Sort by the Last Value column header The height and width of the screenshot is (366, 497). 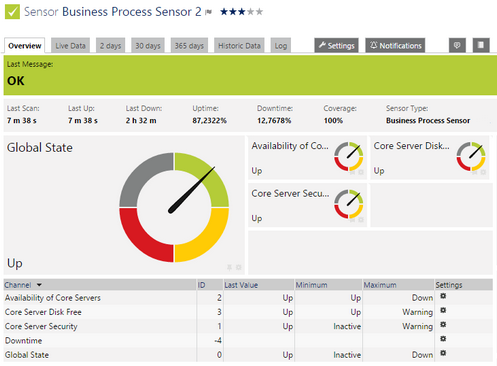pos(241,285)
